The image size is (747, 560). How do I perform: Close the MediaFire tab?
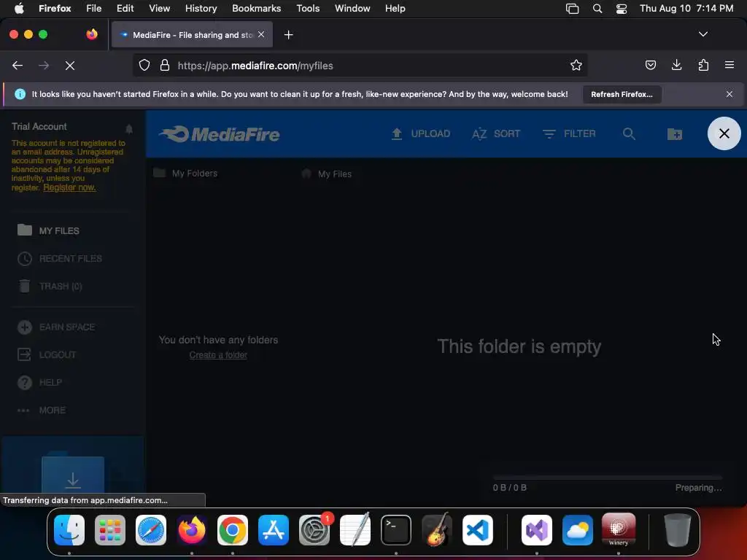click(261, 35)
